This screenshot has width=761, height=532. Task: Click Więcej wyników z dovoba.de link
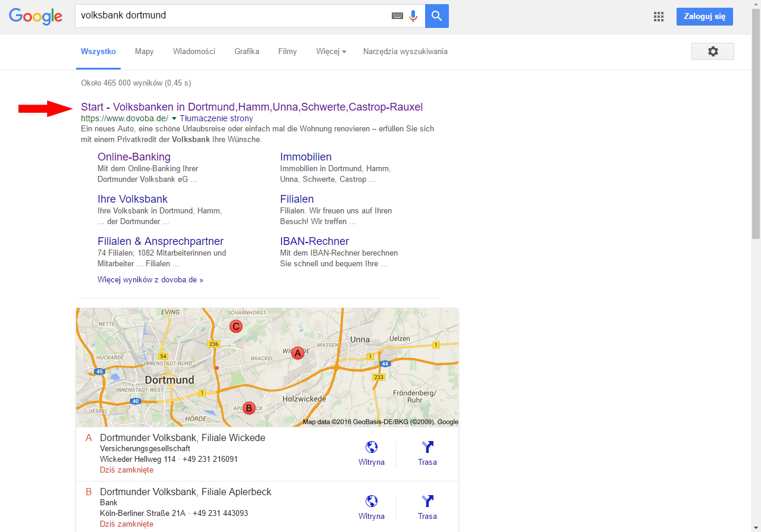[150, 279]
